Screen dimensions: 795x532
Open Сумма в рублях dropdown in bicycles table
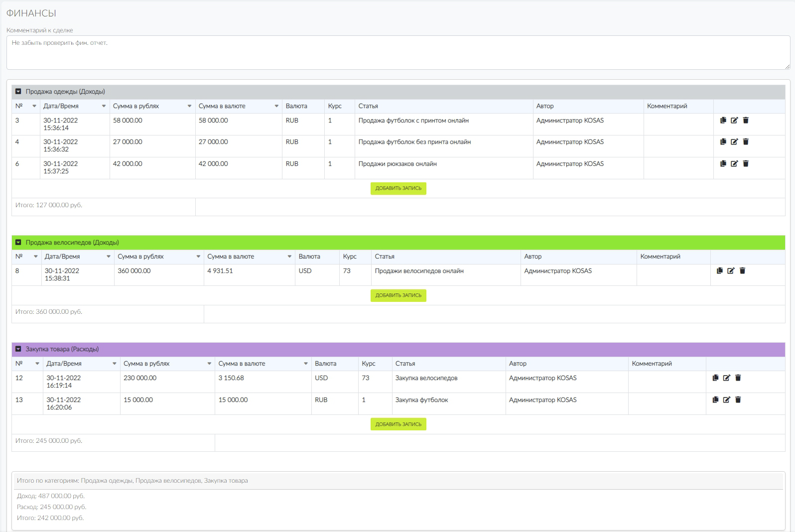click(198, 257)
